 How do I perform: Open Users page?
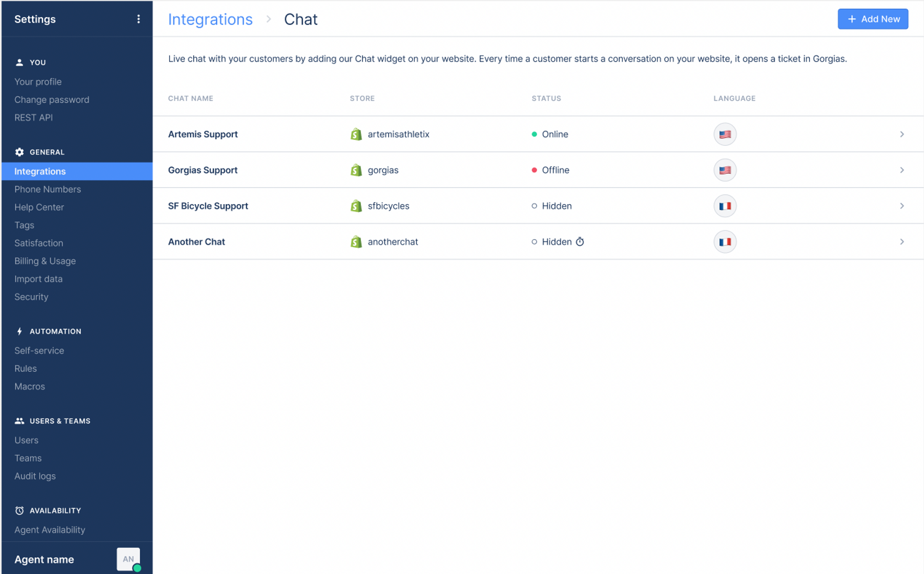(26, 440)
